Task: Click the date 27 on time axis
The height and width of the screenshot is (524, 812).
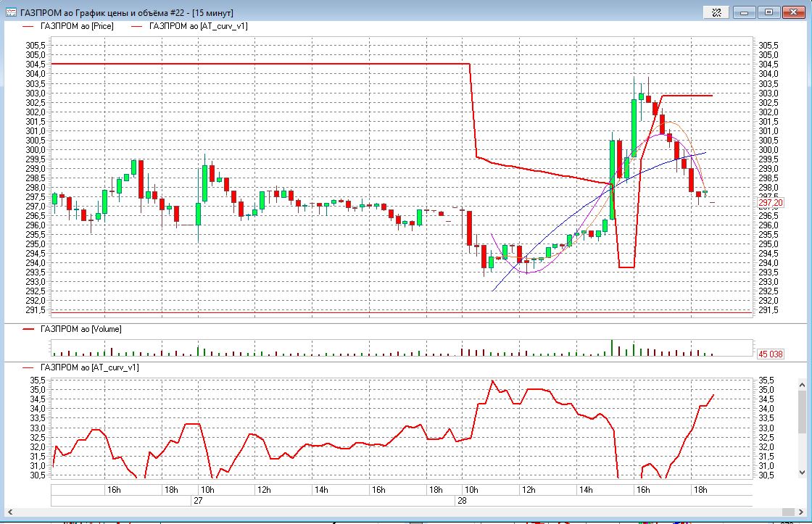Action: coord(197,501)
